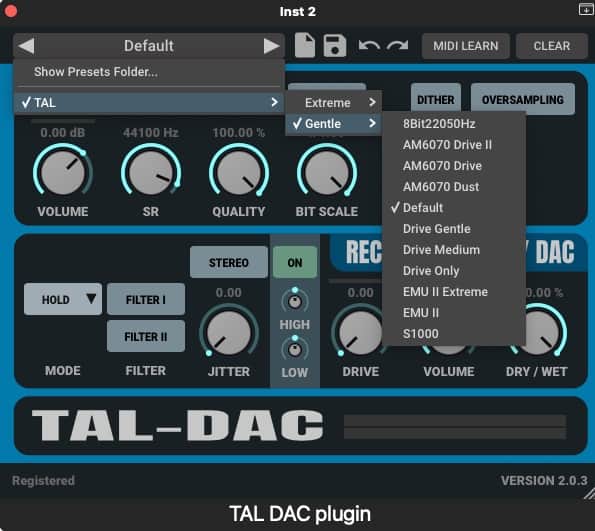Close the Inst 2 plugin window
This screenshot has height=531, width=595.
(x=11, y=11)
